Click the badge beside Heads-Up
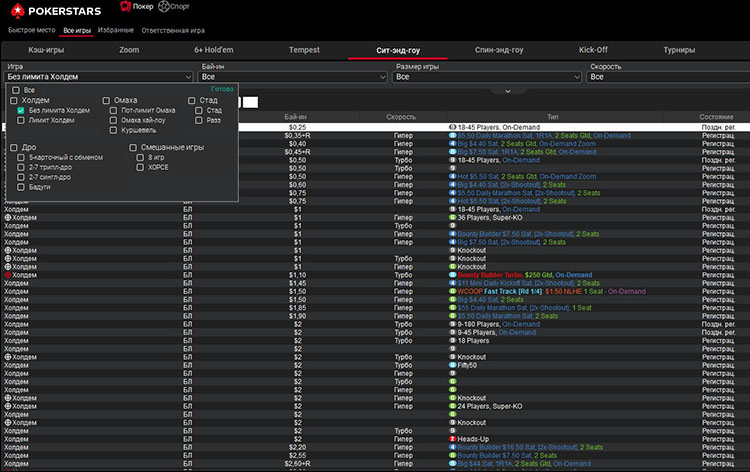Screen dimensions: 750x472 (x=452, y=439)
